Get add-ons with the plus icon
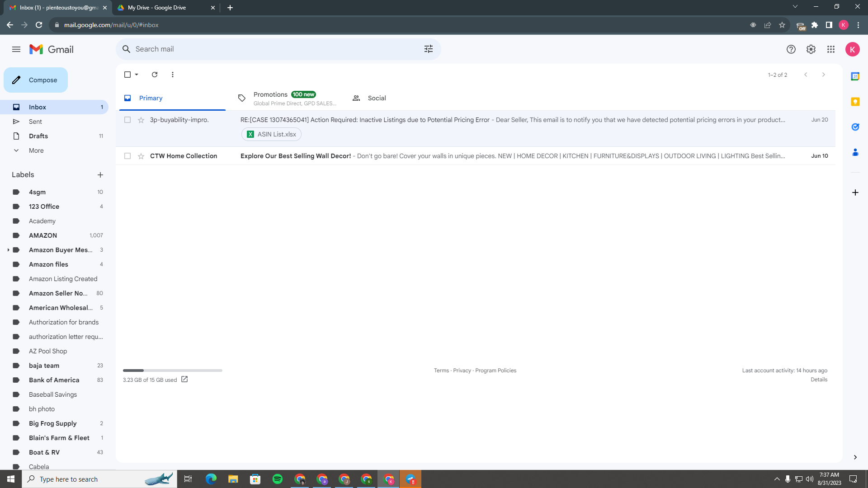 pos(855,192)
